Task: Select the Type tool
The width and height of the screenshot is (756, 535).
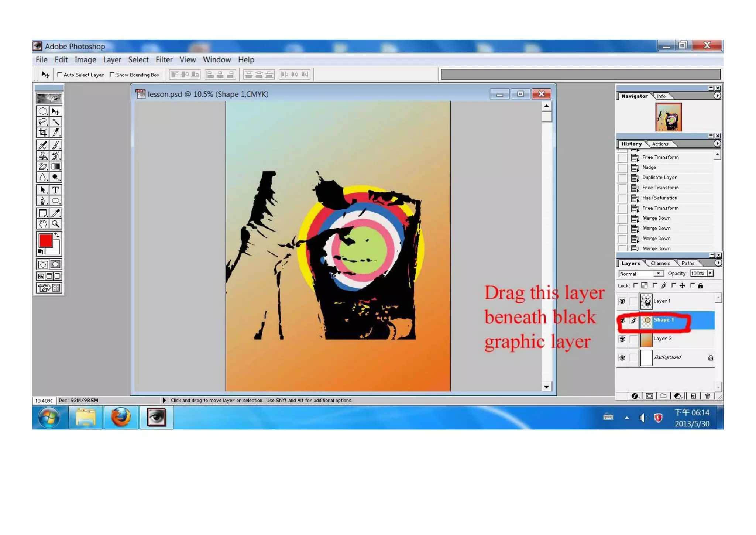Action: (56, 190)
